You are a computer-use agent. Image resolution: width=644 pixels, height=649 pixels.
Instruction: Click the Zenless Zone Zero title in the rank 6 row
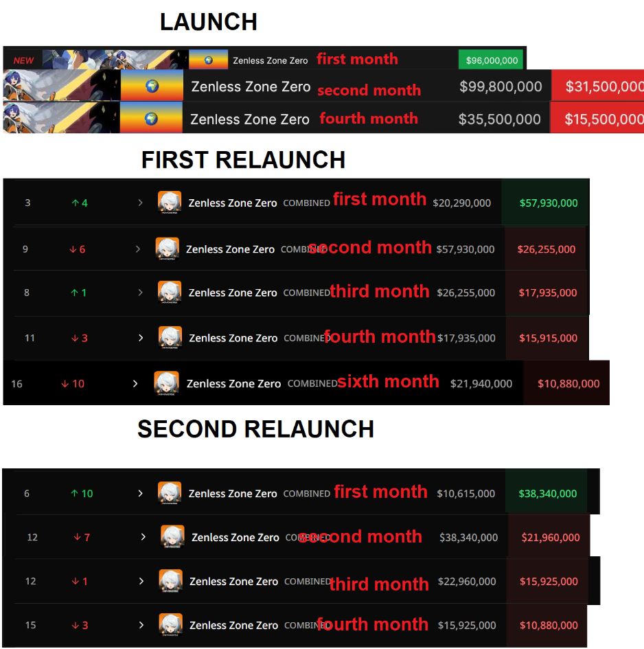pyautogui.click(x=233, y=493)
